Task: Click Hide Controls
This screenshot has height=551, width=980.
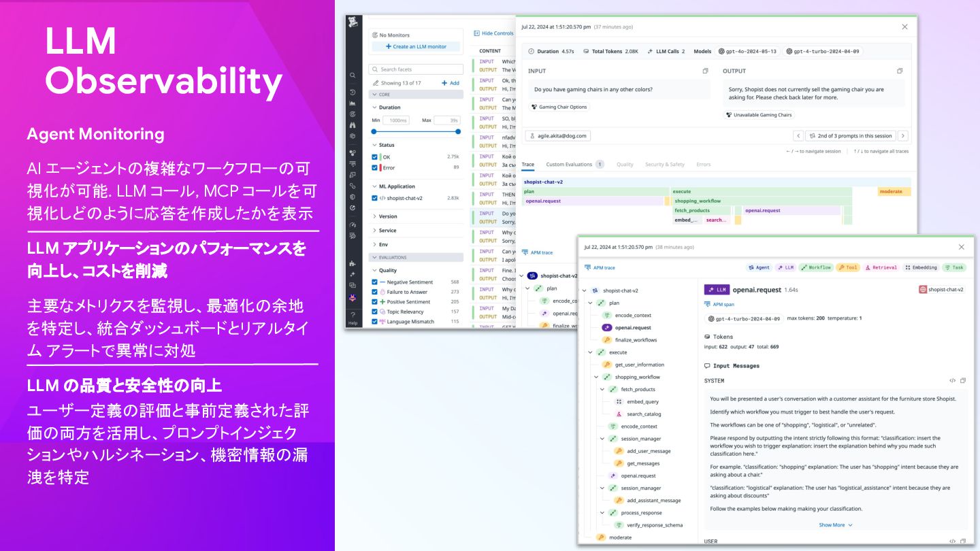Action: 493,33
